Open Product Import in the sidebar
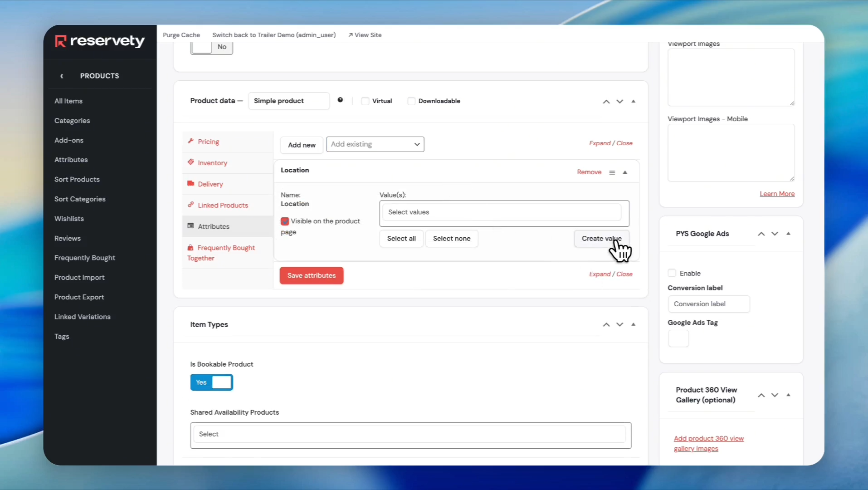The height and width of the screenshot is (490, 868). click(79, 278)
